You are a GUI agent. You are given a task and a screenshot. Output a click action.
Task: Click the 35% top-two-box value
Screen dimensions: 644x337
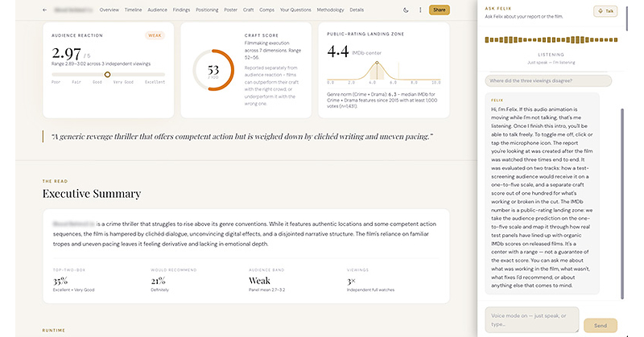(60, 282)
